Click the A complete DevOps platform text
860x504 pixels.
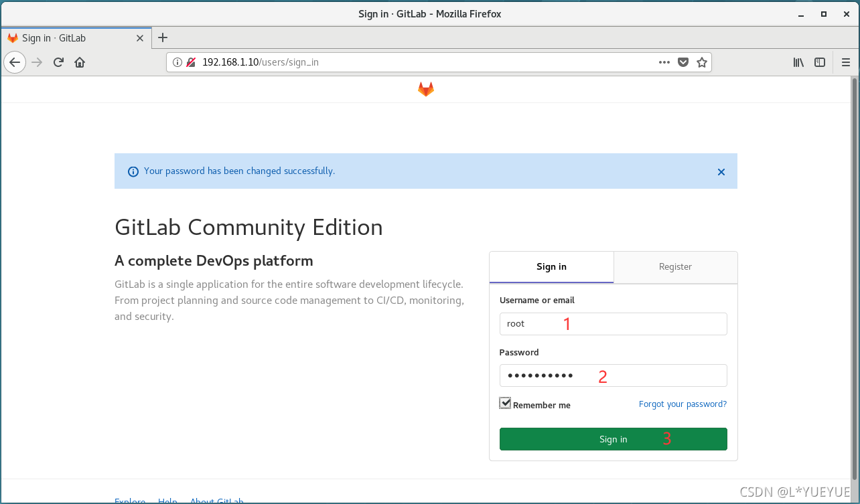click(214, 260)
